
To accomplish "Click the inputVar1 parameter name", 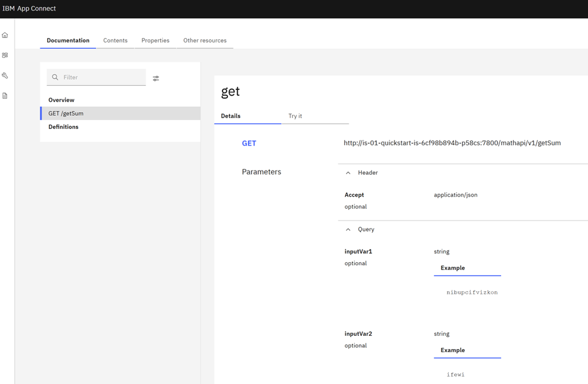I will pos(358,251).
